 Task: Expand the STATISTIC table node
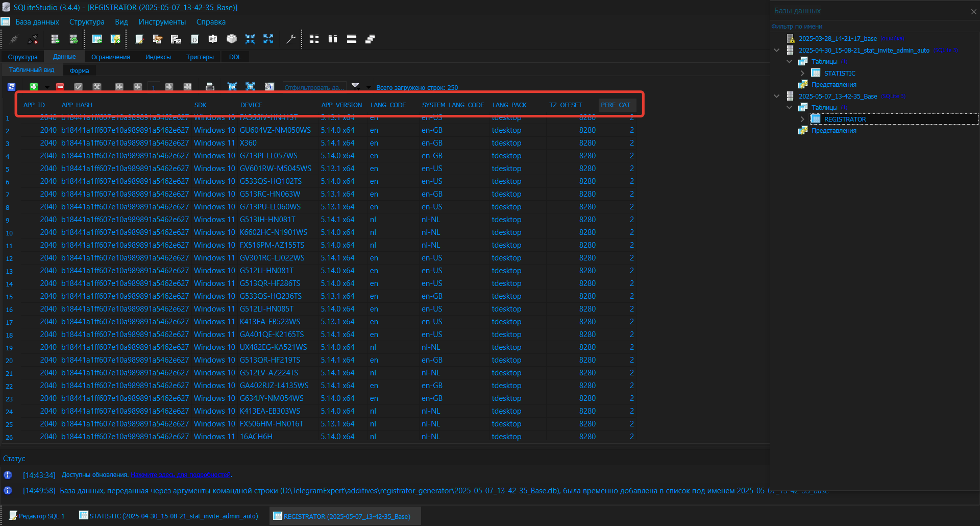[x=802, y=73]
